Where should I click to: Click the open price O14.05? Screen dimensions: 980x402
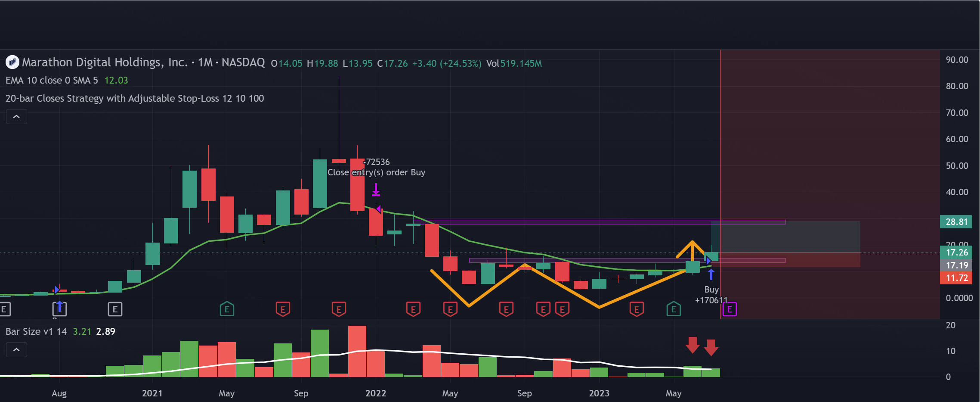click(x=287, y=64)
